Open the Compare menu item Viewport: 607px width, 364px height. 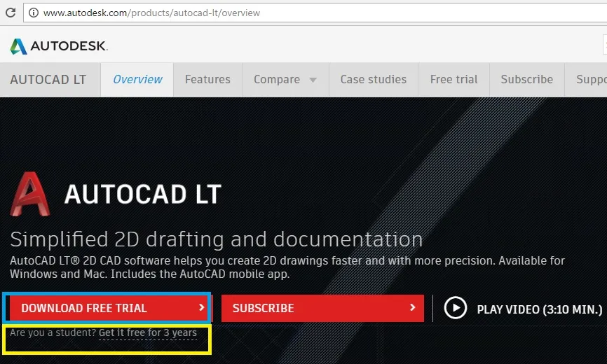point(277,80)
